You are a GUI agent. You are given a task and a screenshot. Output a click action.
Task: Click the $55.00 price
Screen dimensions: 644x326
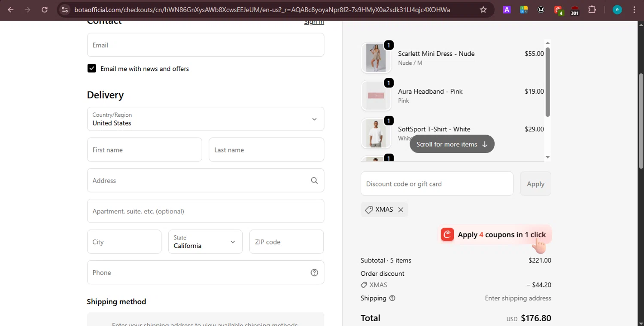coord(534,54)
